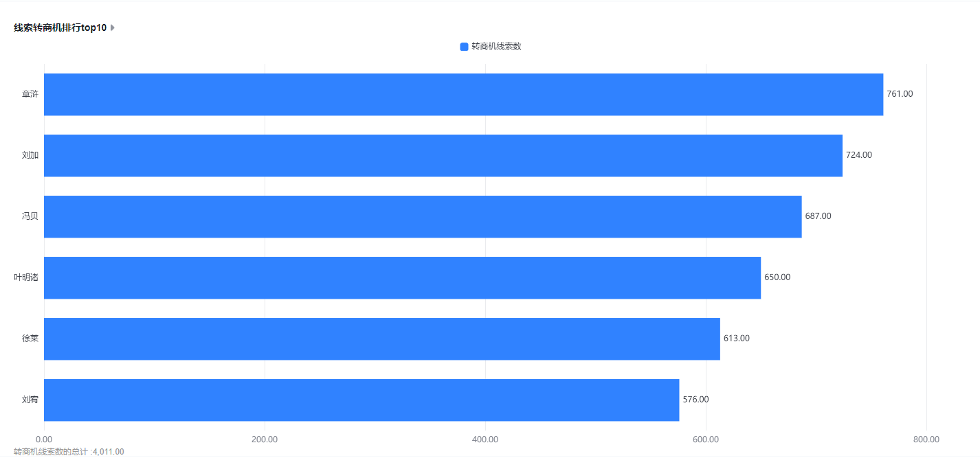
Task: Click the 叶明诺 axis name label
Action: click(x=26, y=277)
